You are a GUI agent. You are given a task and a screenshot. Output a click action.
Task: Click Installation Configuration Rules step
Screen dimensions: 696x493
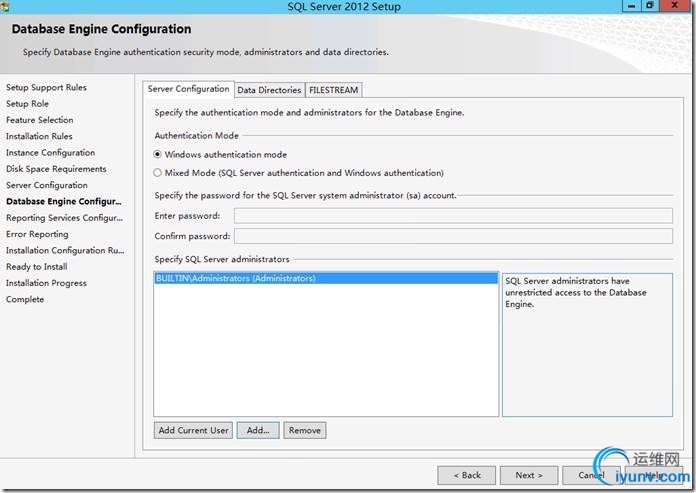[x=65, y=250]
